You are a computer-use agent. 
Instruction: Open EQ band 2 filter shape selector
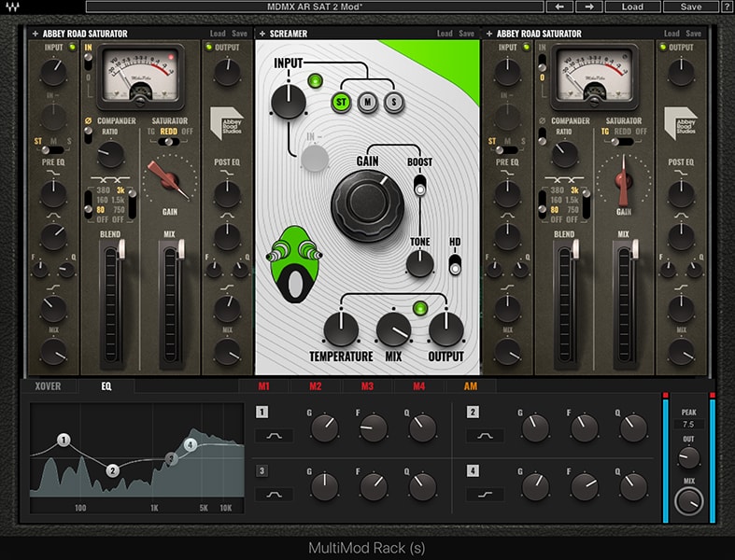click(x=485, y=436)
